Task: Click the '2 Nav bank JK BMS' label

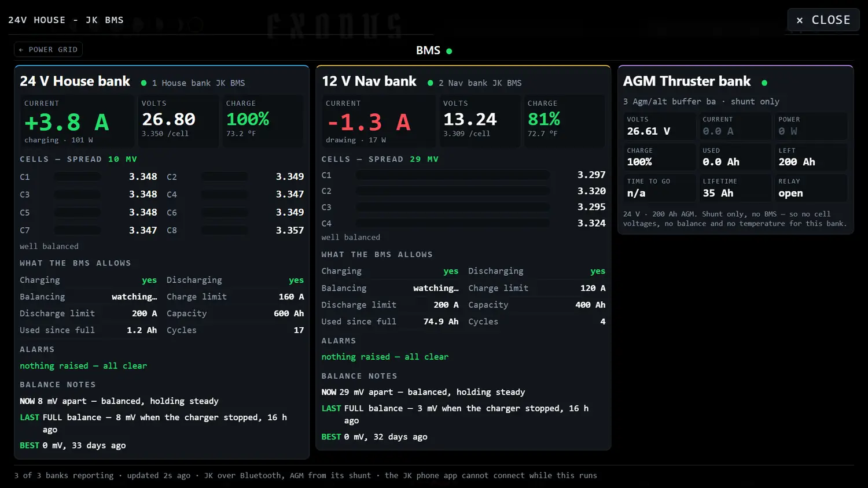Action: 480,83
